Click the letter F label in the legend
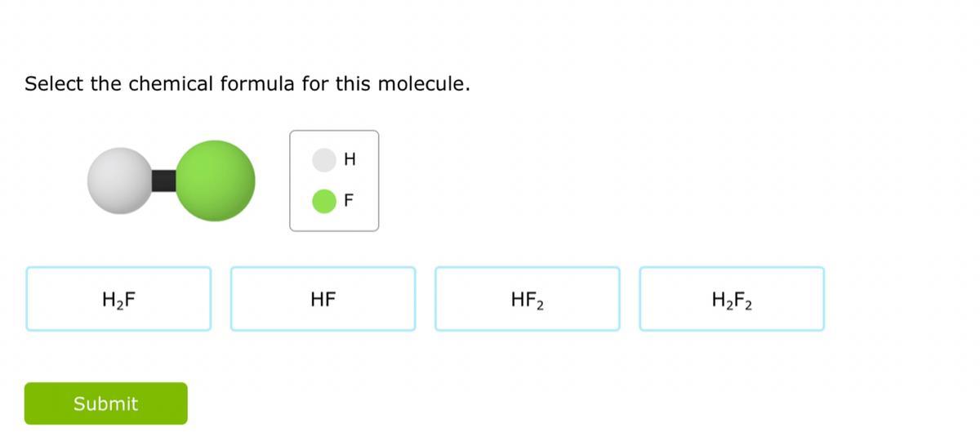The height and width of the screenshot is (437, 980). [349, 200]
